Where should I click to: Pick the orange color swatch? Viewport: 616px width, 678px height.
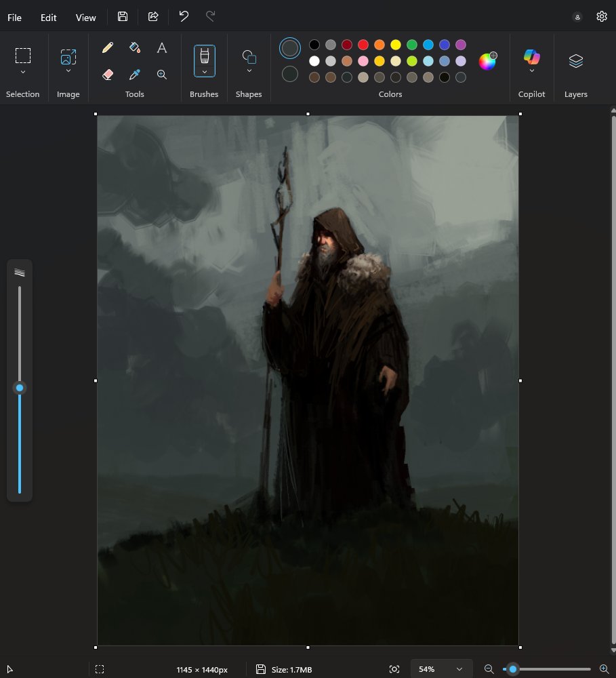(379, 45)
